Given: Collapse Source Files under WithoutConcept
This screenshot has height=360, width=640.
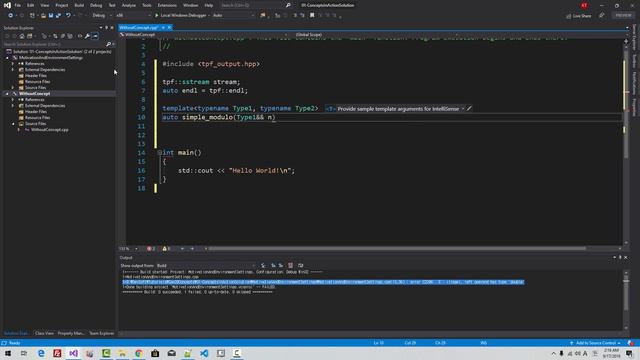Looking at the screenshot, I should (x=13, y=123).
